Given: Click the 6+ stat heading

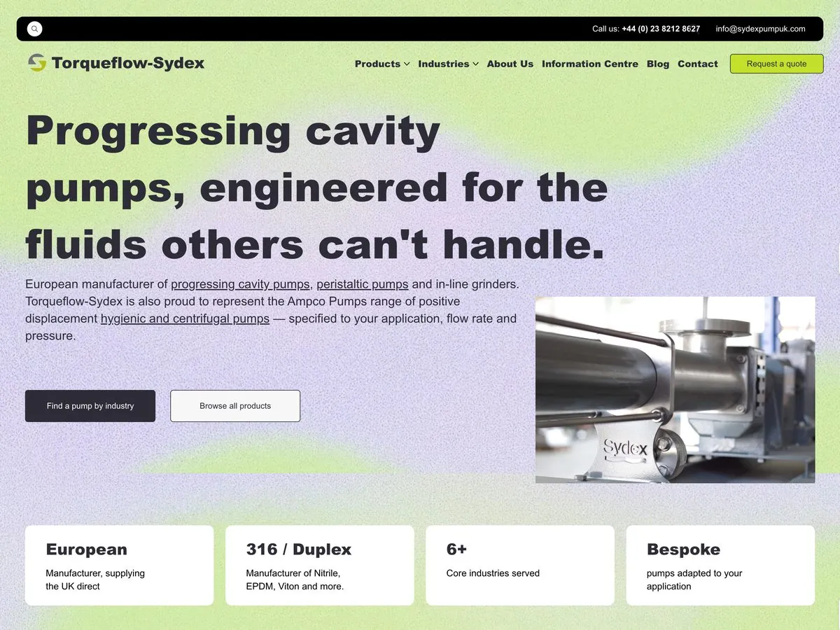Looking at the screenshot, I should 456,549.
